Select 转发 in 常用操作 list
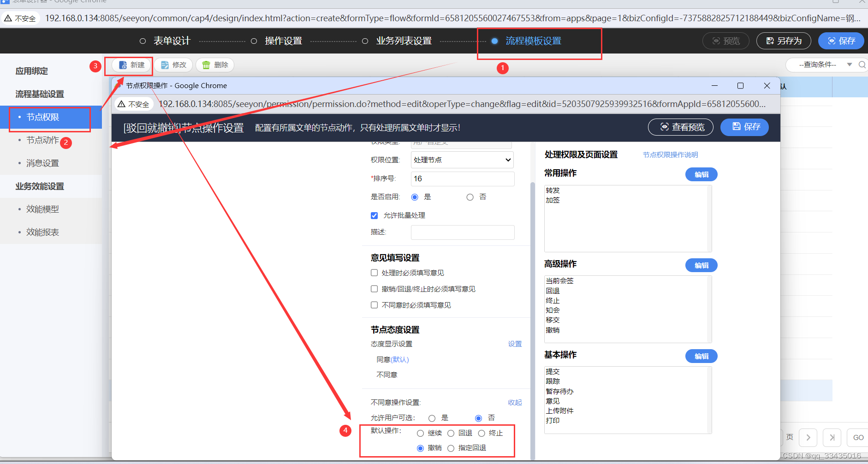 pyautogui.click(x=553, y=190)
